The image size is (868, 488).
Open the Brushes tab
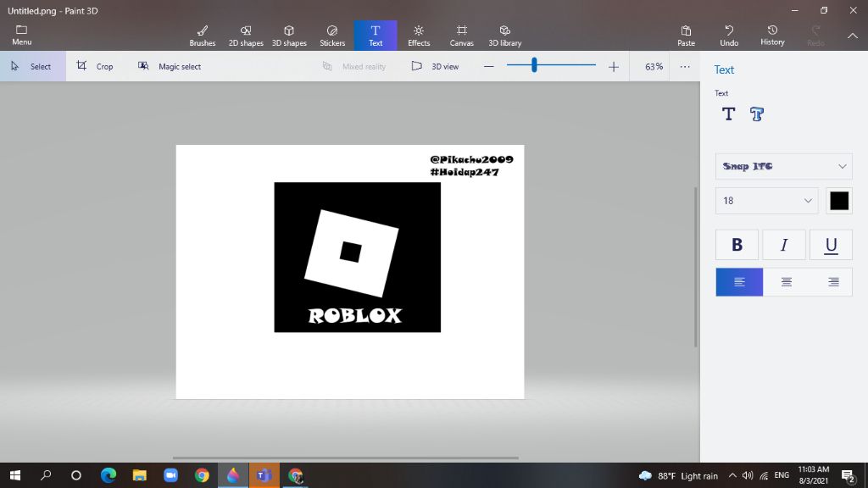(x=203, y=36)
